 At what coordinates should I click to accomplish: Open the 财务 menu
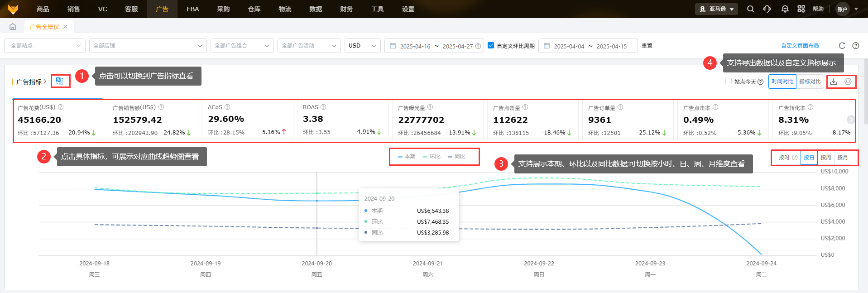click(346, 9)
